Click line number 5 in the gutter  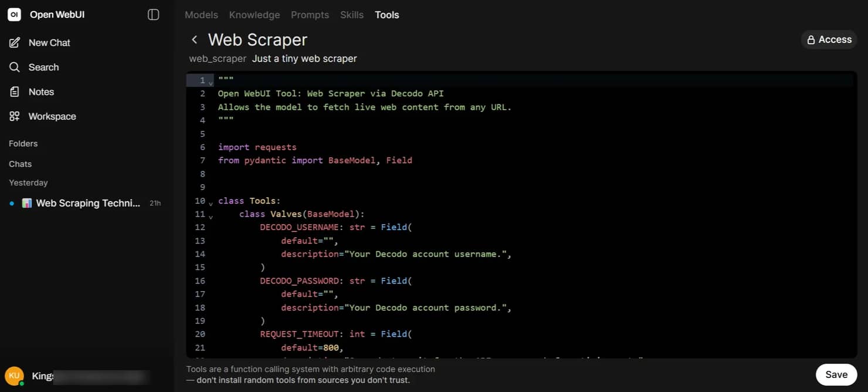pos(202,134)
